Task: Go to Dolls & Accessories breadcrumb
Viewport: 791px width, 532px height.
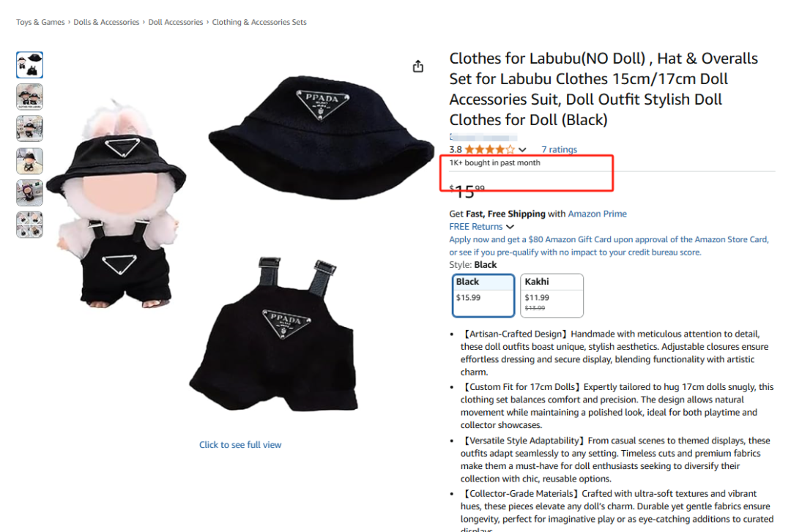Action: [x=106, y=22]
